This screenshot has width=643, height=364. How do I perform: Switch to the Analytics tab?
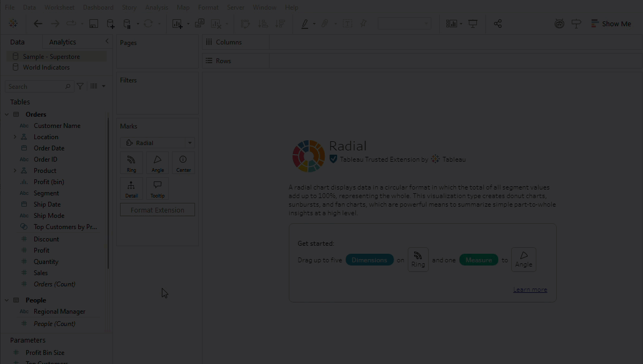63,42
